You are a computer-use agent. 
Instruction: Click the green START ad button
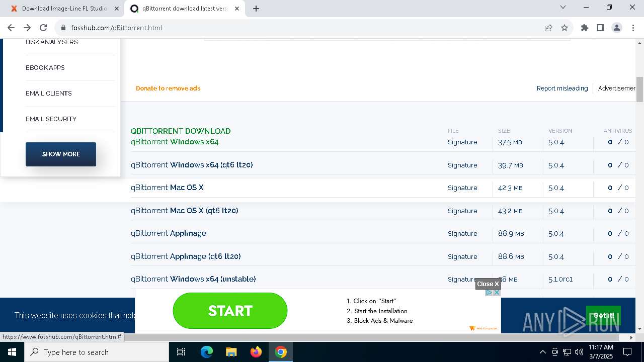click(x=230, y=311)
